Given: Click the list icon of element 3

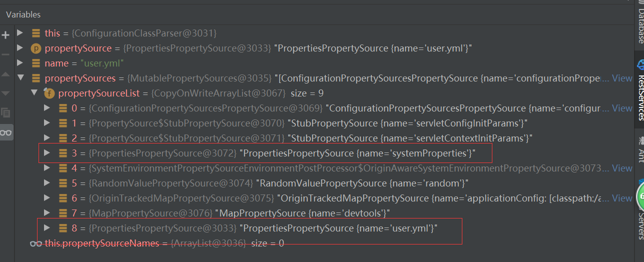Looking at the screenshot, I should [63, 153].
